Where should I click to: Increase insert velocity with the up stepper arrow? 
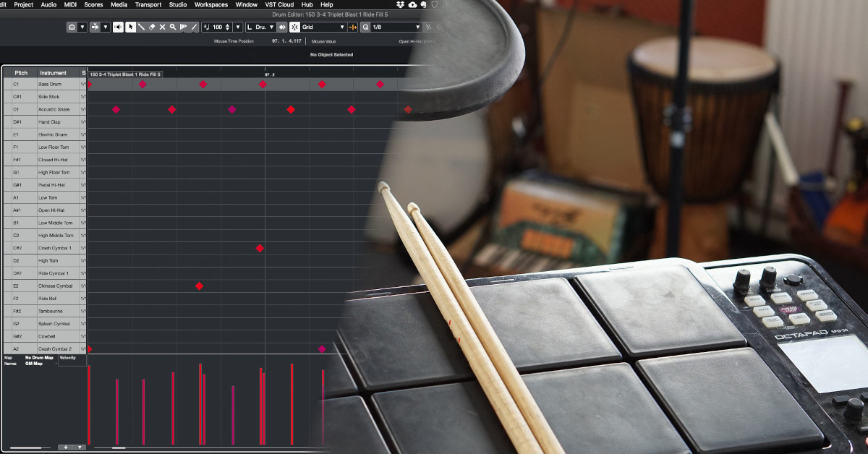pyautogui.click(x=227, y=24)
